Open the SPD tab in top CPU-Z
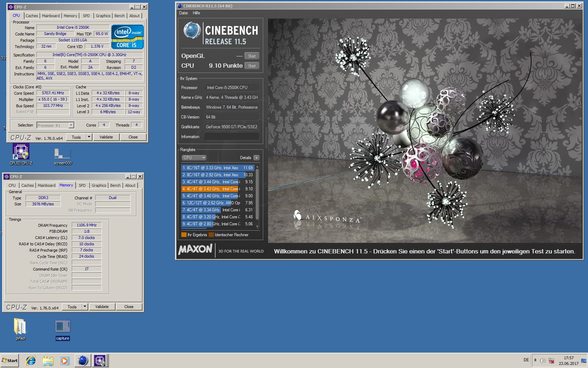The height and width of the screenshot is (368, 588). (x=86, y=16)
